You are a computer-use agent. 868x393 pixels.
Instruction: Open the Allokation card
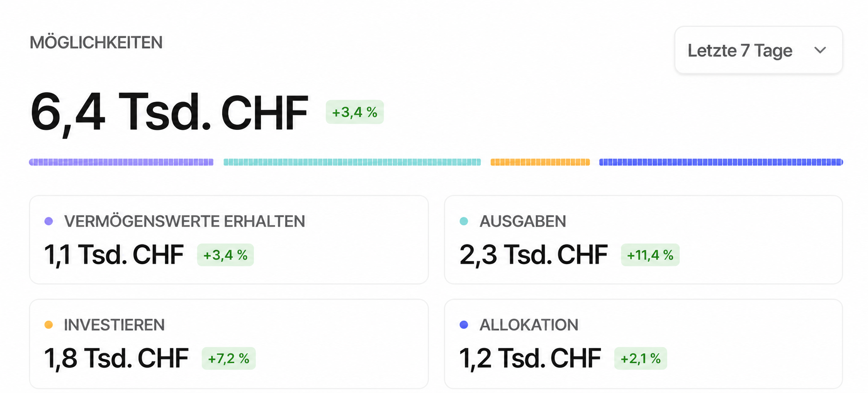643,344
